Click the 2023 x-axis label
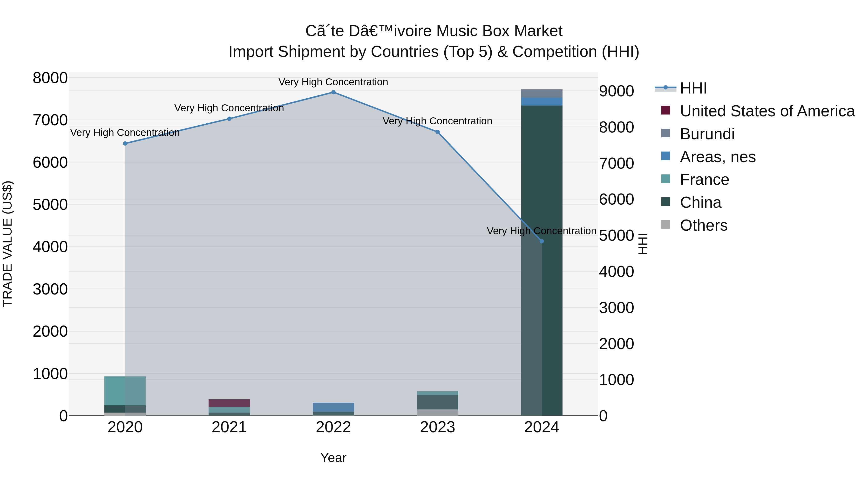 [x=437, y=427]
